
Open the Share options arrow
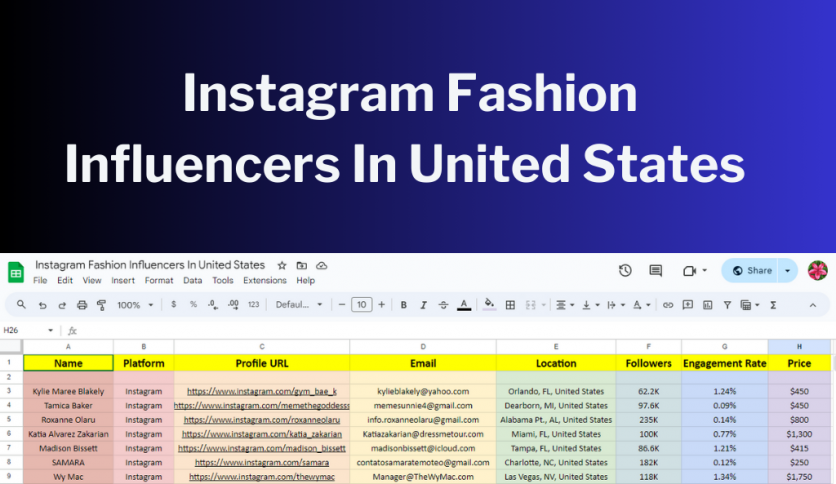787,271
